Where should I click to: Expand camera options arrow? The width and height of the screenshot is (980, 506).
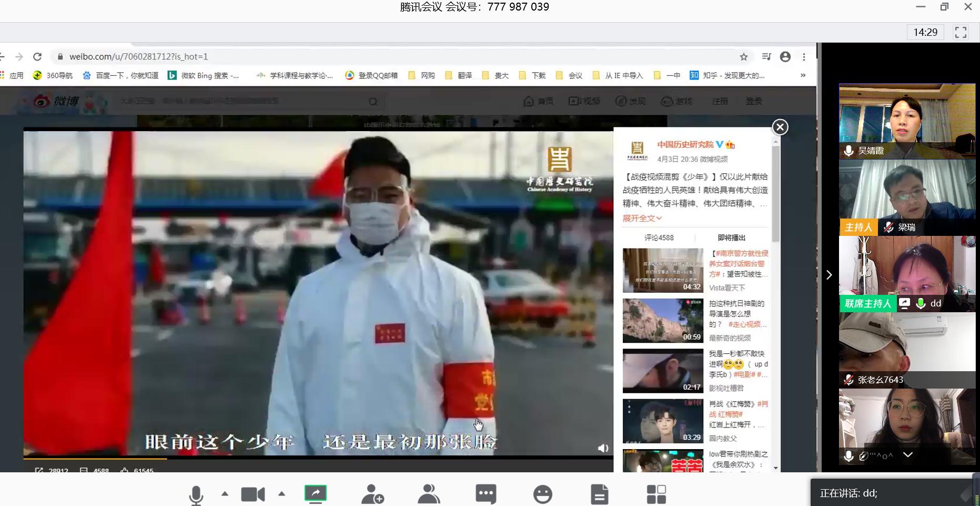281,494
